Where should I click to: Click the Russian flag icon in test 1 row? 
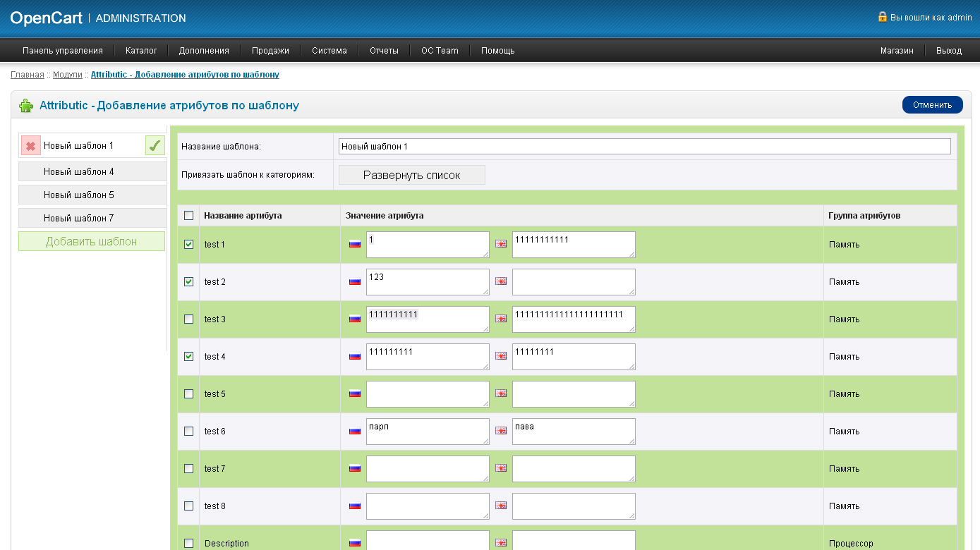[355, 244]
